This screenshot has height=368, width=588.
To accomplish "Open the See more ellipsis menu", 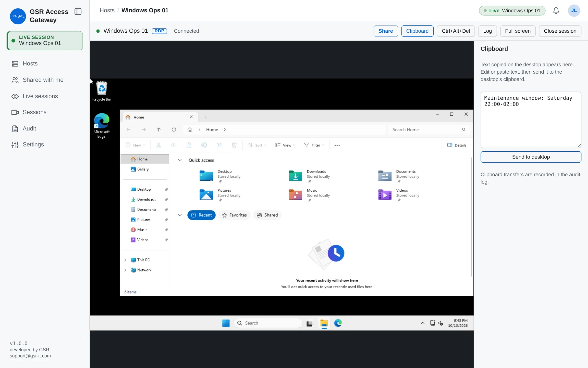I will pos(337,145).
